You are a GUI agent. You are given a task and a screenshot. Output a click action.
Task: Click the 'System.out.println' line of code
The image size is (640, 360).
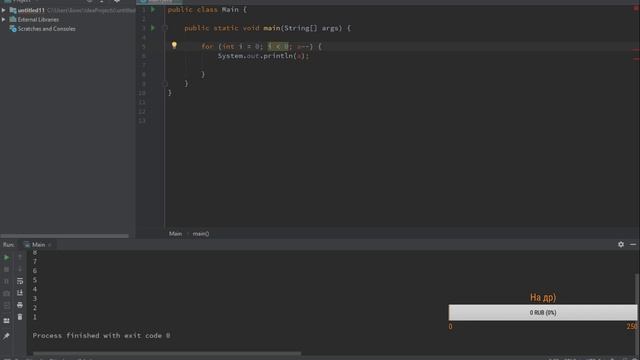point(263,56)
